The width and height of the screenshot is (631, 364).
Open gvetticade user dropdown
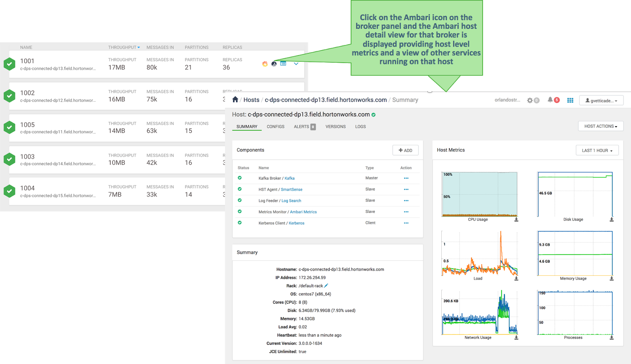(x=601, y=101)
